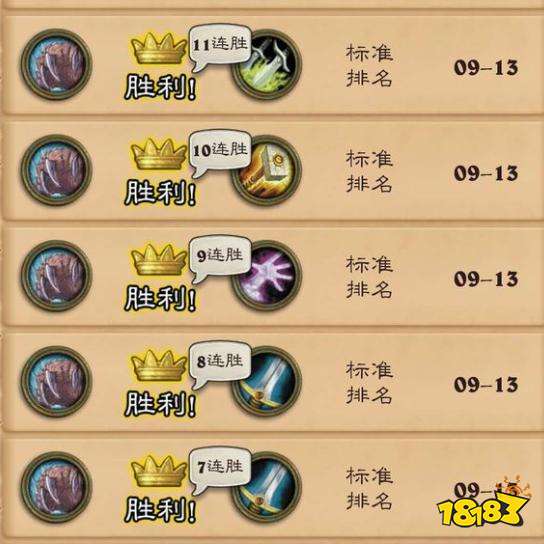Click the 8连胜 speech bubble

click(x=220, y=364)
